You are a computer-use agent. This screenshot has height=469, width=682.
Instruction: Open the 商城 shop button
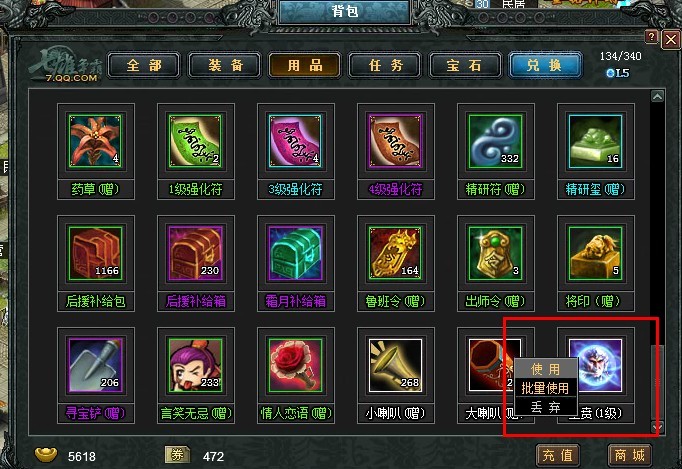pyautogui.click(x=629, y=456)
